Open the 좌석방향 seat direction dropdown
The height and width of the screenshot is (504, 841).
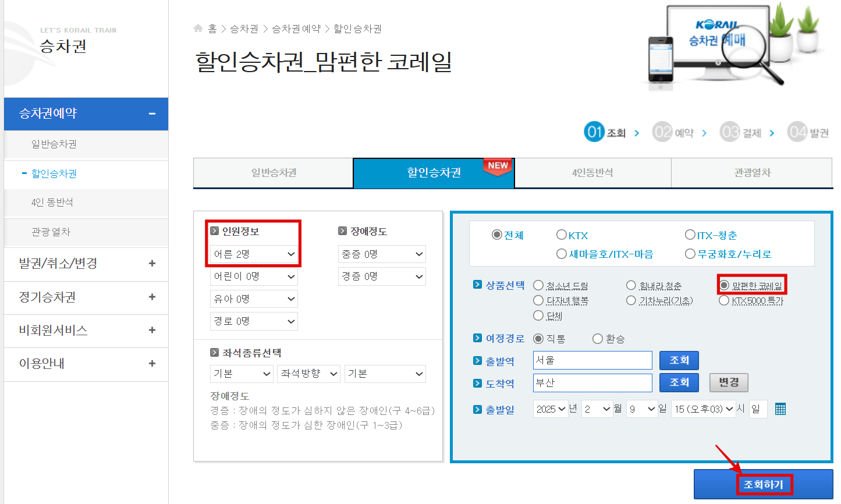pos(308,374)
